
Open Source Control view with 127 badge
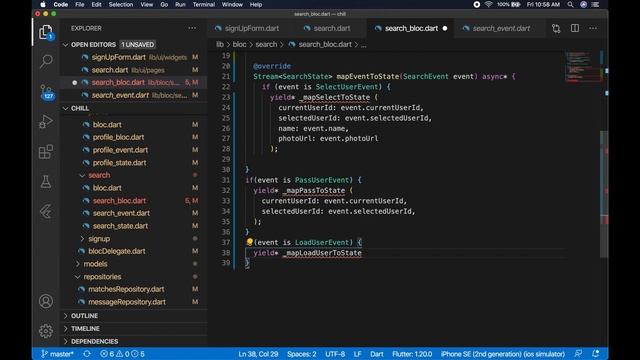(x=47, y=92)
